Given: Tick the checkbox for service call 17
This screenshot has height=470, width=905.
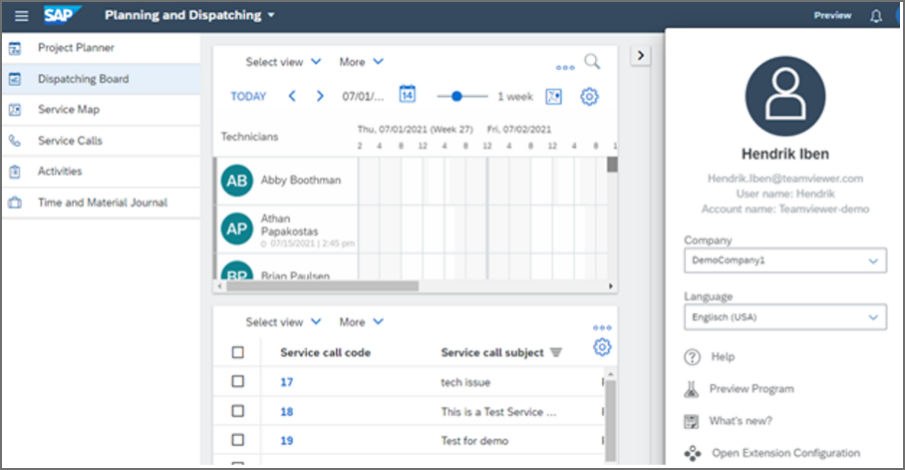Looking at the screenshot, I should 238,381.
